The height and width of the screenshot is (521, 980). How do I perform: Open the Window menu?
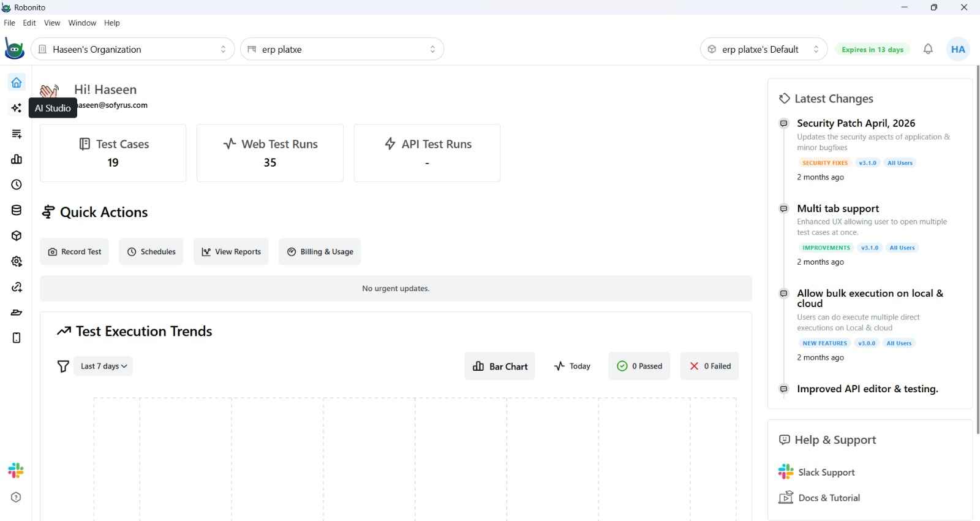(x=82, y=23)
